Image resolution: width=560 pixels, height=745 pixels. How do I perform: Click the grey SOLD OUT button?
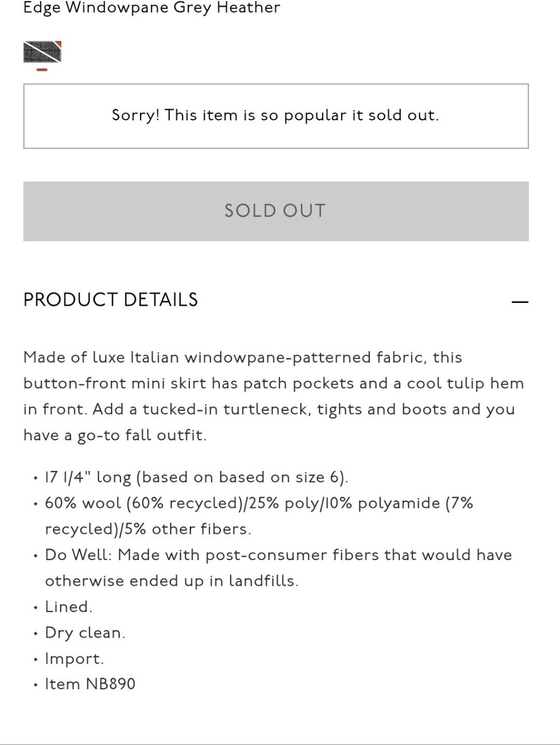276,211
